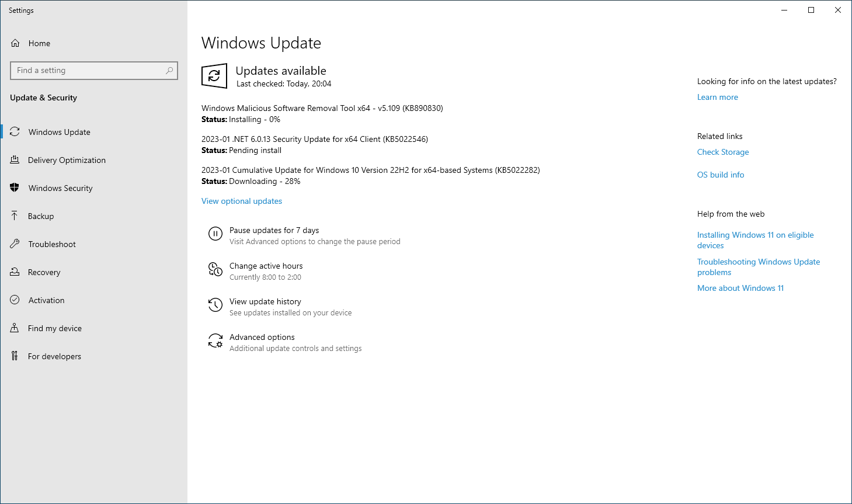Click the 'Installing - 0%' status text
The image size is (852, 504).
(255, 119)
